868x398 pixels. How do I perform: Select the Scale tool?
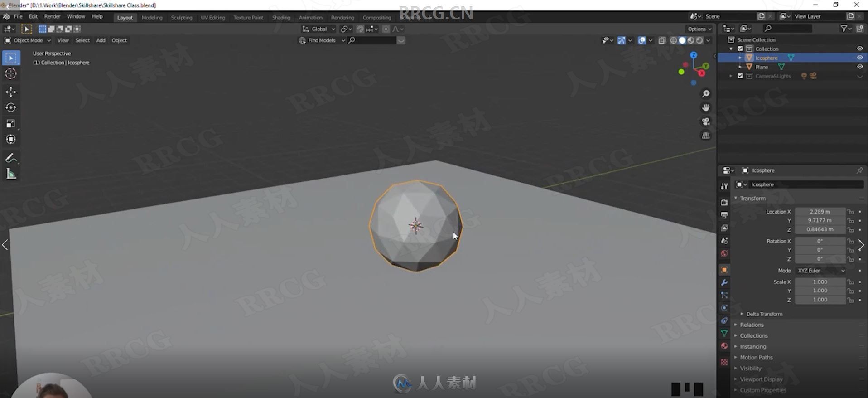point(11,123)
